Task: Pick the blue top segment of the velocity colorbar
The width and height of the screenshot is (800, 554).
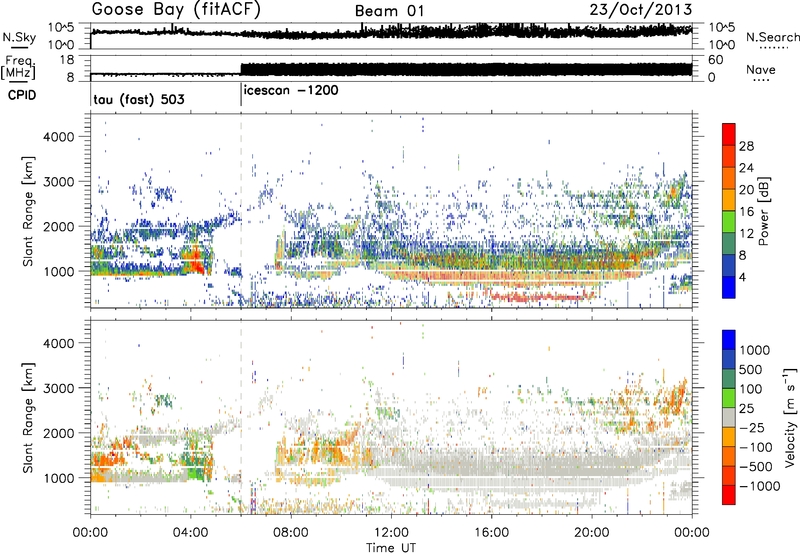Action: point(729,340)
